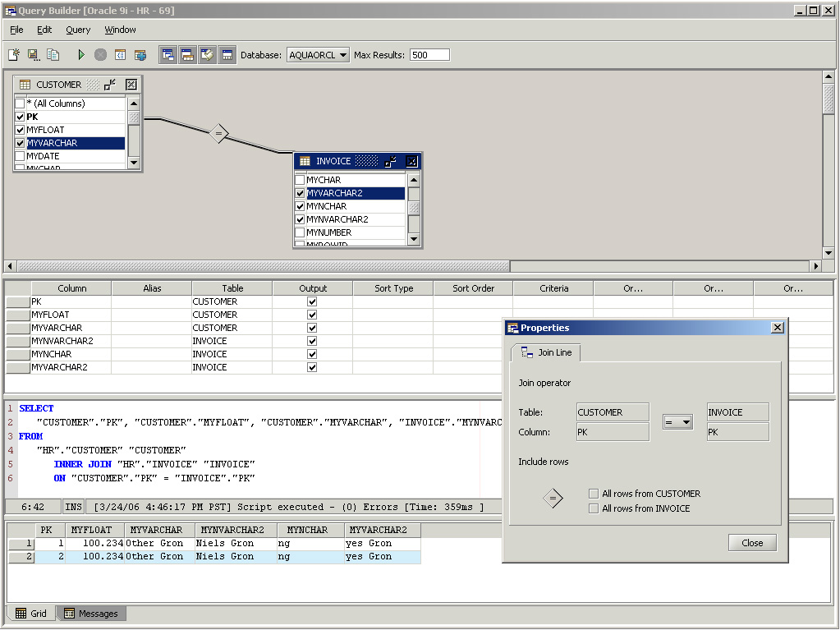
Task: Toggle the diagram pane toolbar button
Action: (x=168, y=55)
